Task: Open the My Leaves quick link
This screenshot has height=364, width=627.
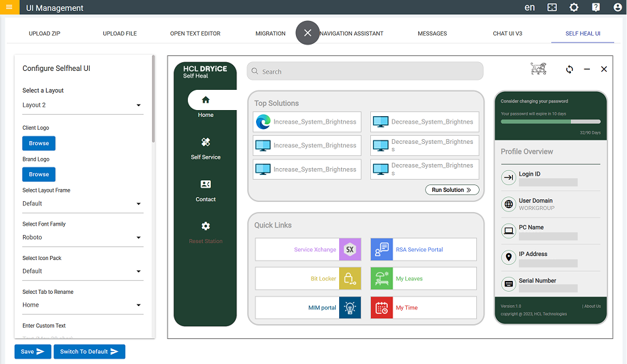Action: [x=424, y=278]
